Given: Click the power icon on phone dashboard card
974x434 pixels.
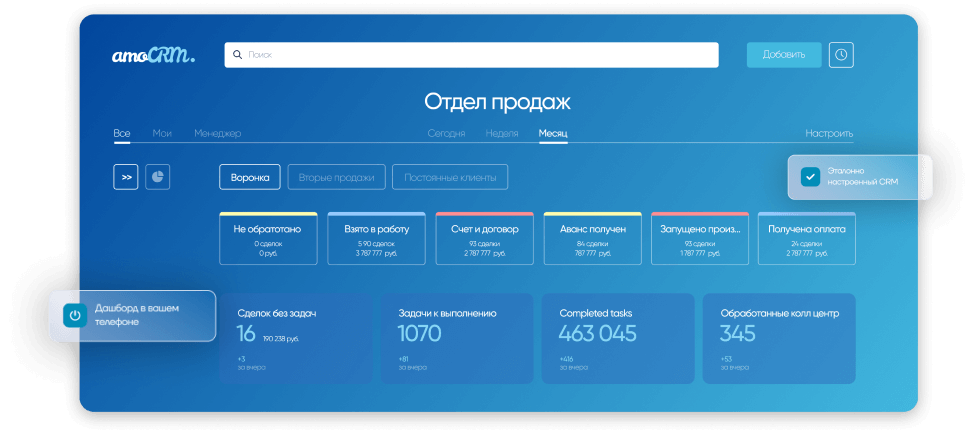Looking at the screenshot, I should (75, 315).
